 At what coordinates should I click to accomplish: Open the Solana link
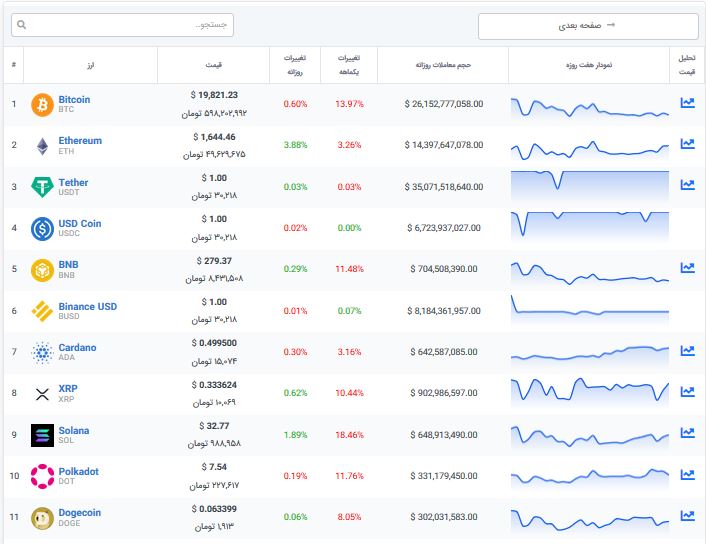coord(74,430)
